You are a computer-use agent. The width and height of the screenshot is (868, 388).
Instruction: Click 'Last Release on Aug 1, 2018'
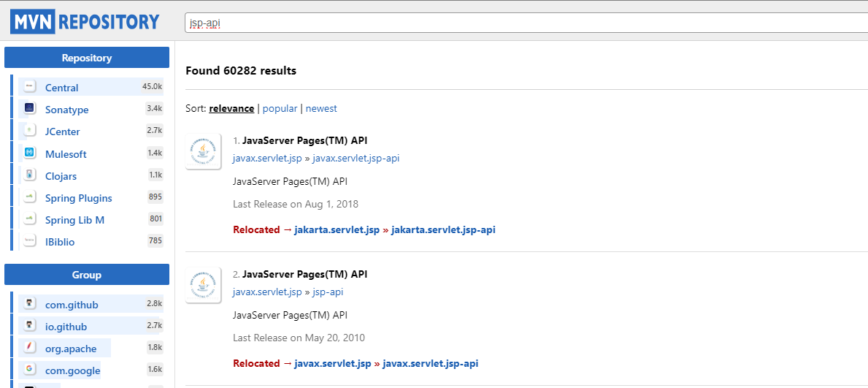(296, 204)
